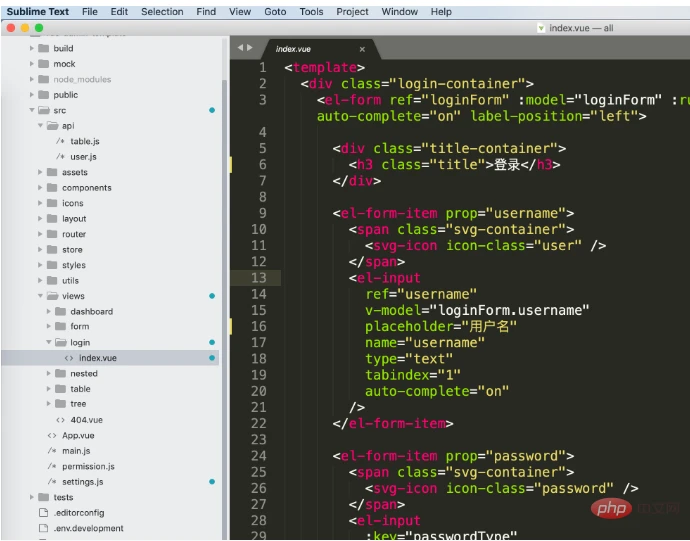
Task: Click the nested folder icon
Action: [x=60, y=373]
